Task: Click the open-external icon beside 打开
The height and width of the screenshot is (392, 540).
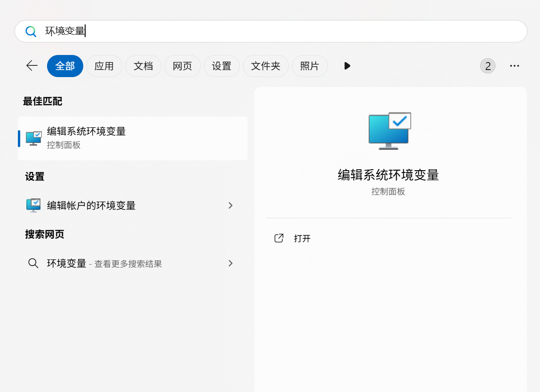Action: pos(278,238)
